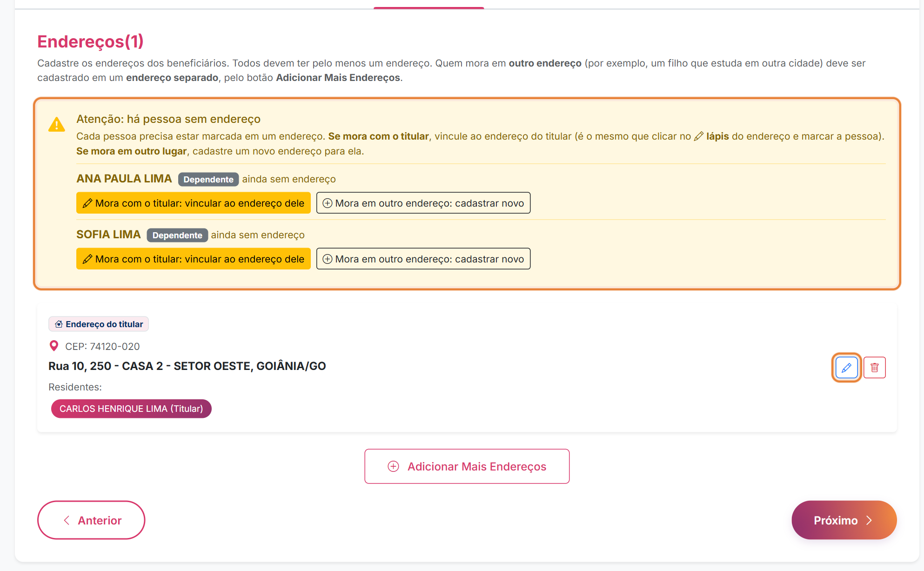Select the CARLOS HENRIQUE LIMA (Titular) resident chip
This screenshot has width=924, height=571.
tap(131, 409)
